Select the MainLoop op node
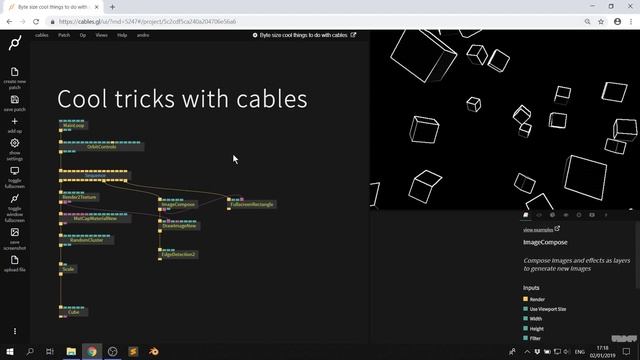The height and width of the screenshot is (360, 640). (x=73, y=125)
